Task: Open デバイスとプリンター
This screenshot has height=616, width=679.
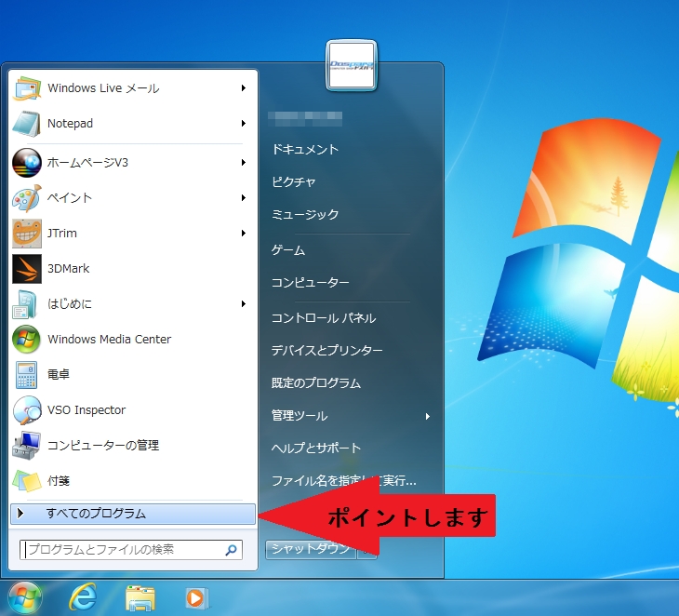Action: click(x=326, y=351)
